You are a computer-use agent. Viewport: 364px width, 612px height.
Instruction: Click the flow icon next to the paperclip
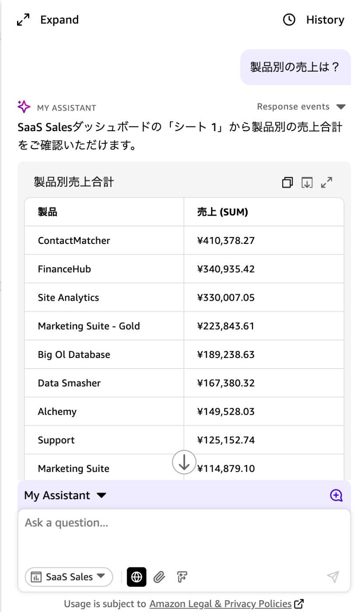pos(183,577)
